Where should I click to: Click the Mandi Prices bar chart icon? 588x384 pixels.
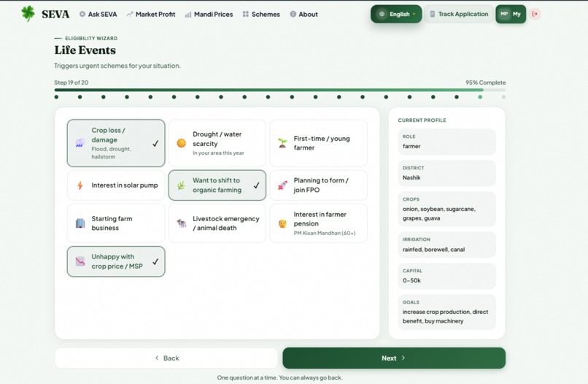(188, 15)
